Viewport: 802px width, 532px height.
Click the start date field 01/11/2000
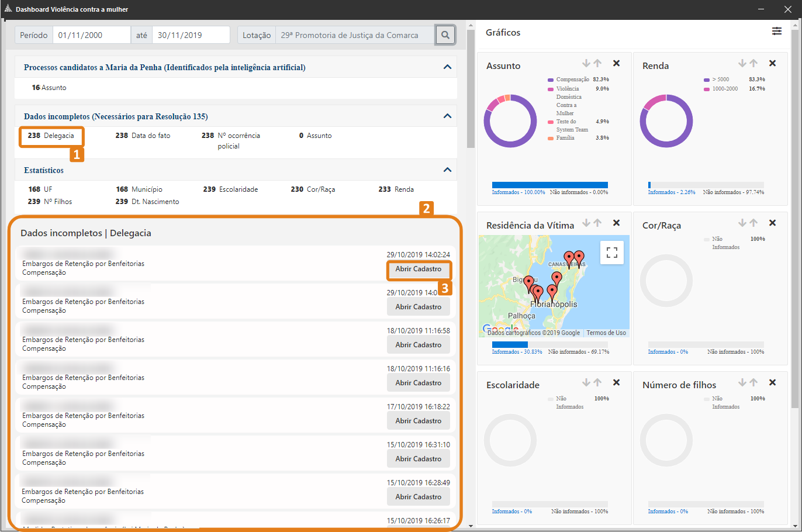92,35
